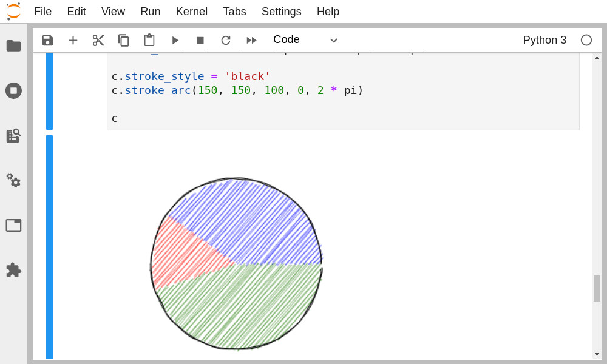Insert a new cell with the plus icon
This screenshot has width=607, height=364.
point(73,40)
